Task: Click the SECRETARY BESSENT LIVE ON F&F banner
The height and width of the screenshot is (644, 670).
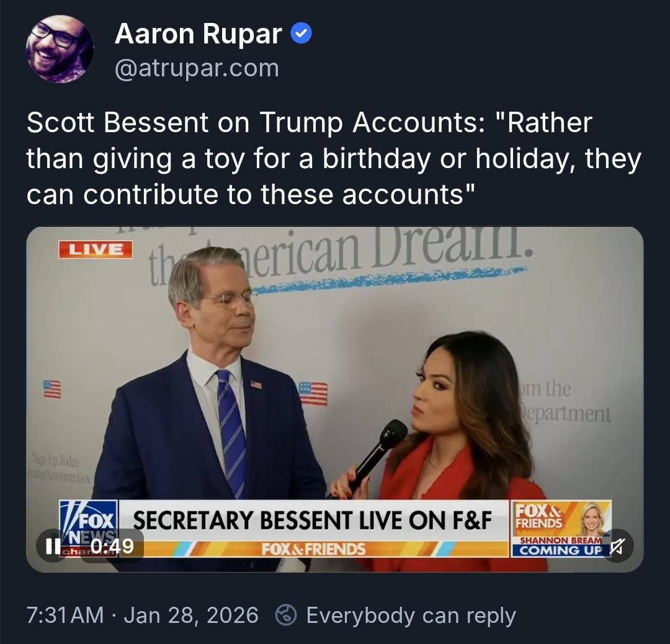Action: point(312,521)
